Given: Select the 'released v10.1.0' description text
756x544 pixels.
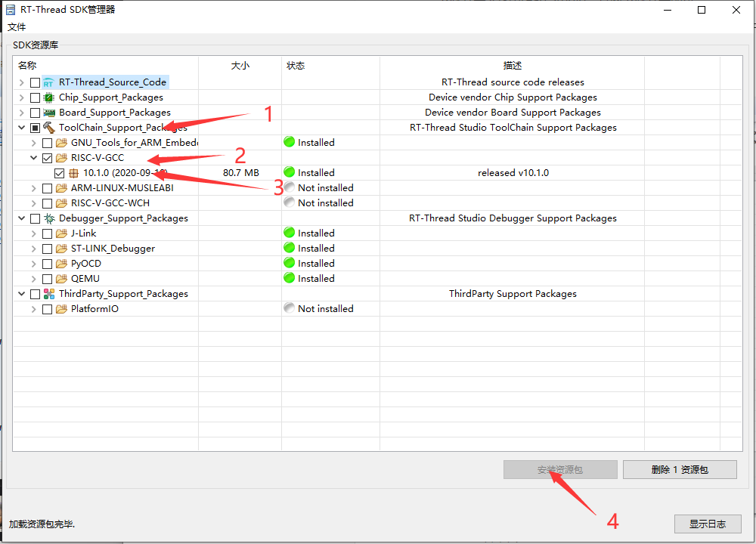Looking at the screenshot, I should (513, 173).
